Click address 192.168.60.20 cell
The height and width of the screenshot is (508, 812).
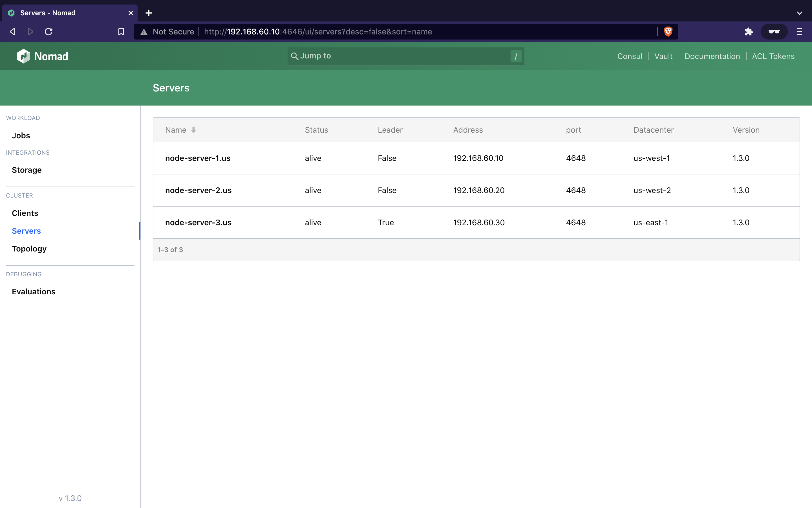coord(479,190)
